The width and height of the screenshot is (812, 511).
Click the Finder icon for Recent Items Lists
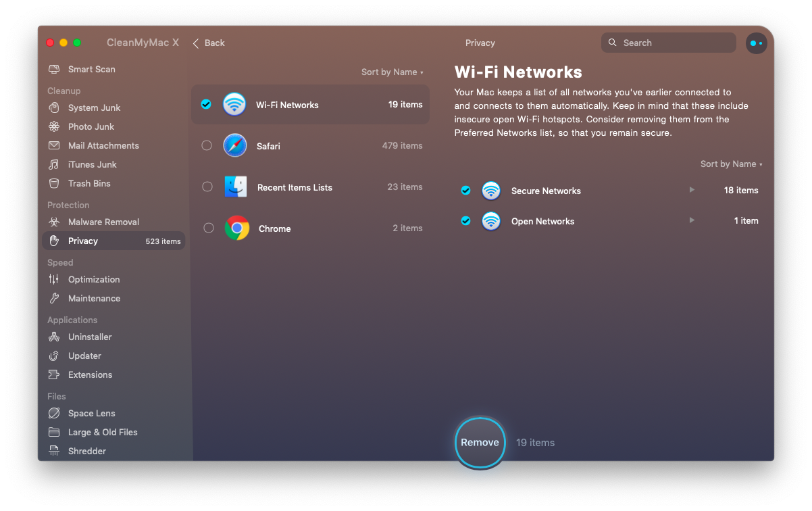(236, 187)
